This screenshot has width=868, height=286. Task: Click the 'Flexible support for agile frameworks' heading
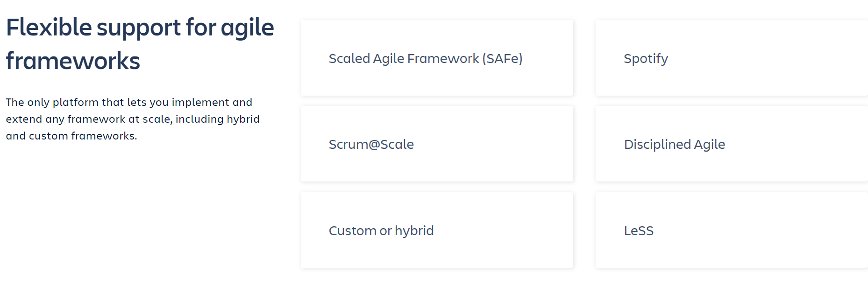coord(140,44)
